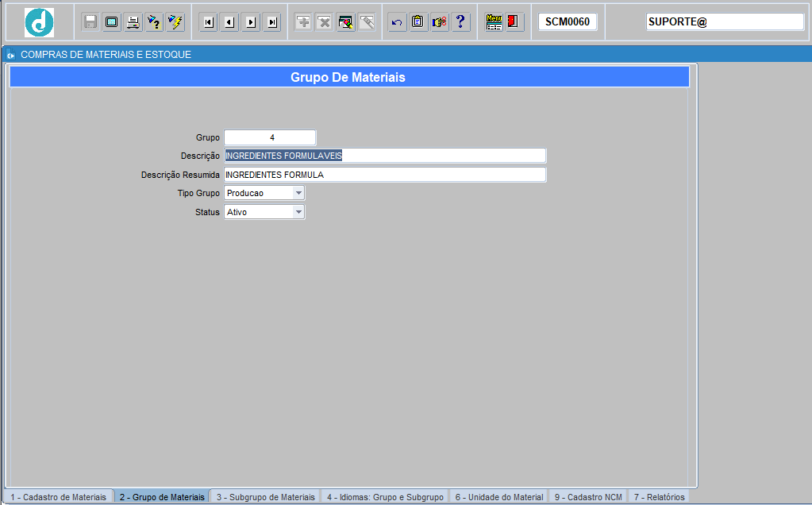812x505 pixels.
Task: Click the COMPRAS DE MATERIAIS E ESTOQUE title
Action: pyautogui.click(x=106, y=54)
